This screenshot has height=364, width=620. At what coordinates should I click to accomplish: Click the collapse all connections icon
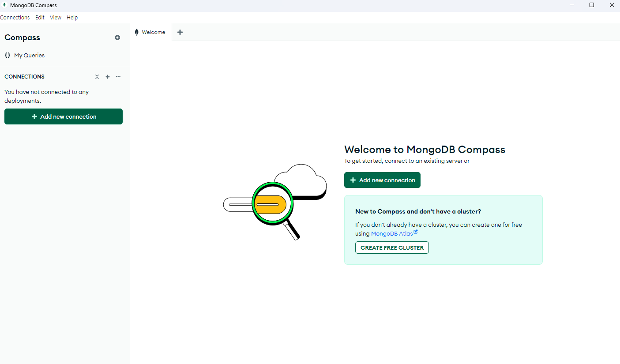[97, 77]
